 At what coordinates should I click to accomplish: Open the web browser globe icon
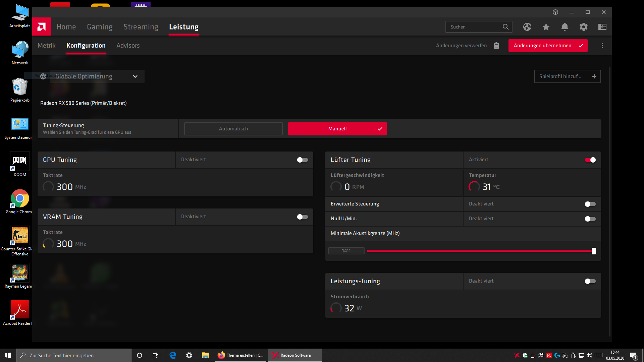tap(527, 27)
